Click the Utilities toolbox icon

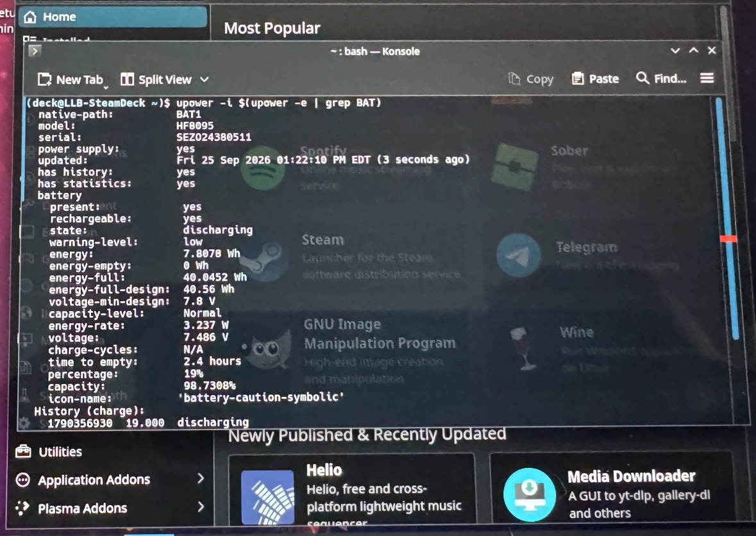(23, 451)
